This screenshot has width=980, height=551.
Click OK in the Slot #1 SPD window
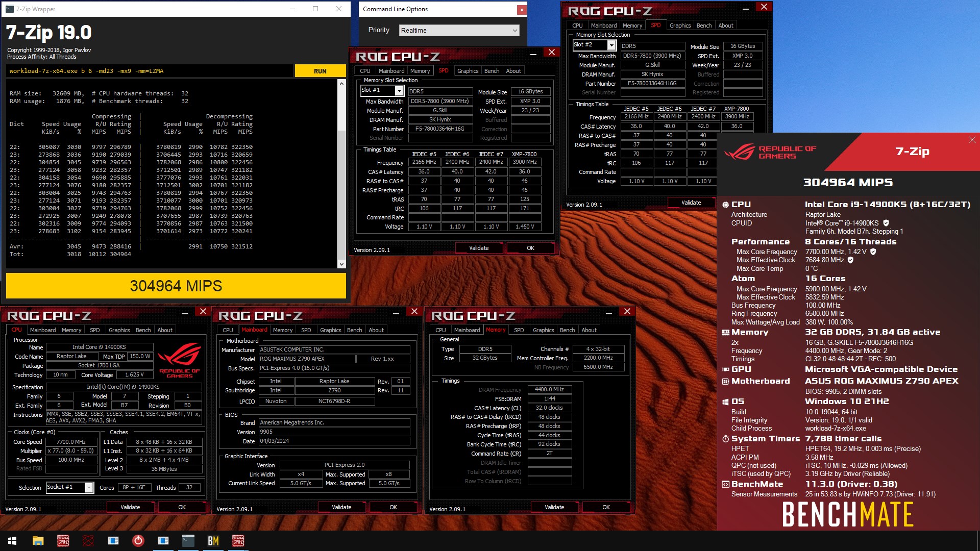pyautogui.click(x=530, y=248)
